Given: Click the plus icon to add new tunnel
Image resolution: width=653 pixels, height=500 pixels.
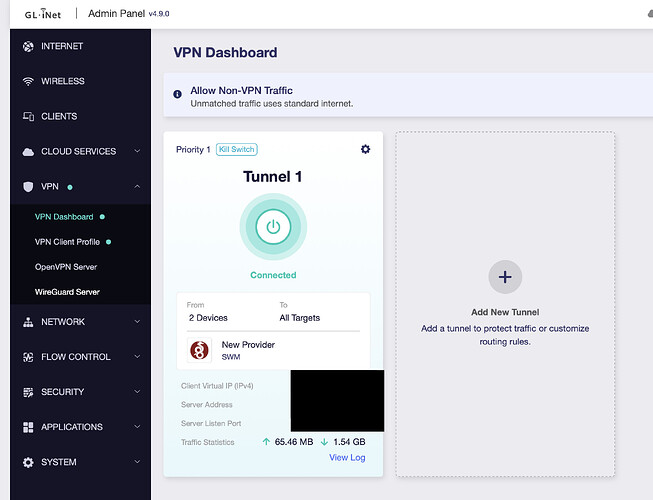Looking at the screenshot, I should (505, 277).
